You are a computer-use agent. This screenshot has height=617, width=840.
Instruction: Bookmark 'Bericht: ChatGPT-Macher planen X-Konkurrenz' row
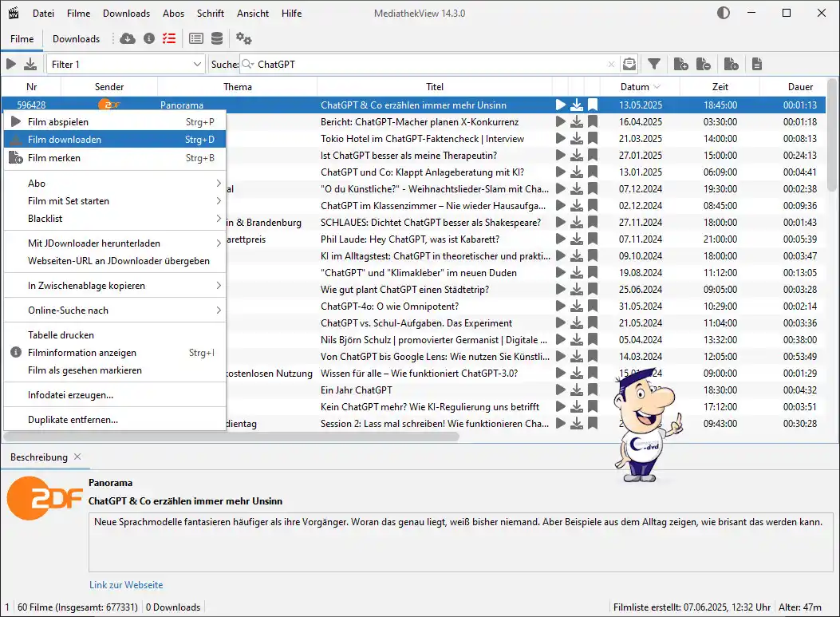tap(593, 121)
